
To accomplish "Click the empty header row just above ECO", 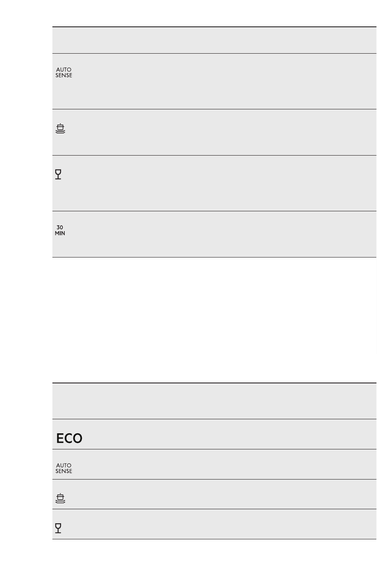I will coord(214,401).
